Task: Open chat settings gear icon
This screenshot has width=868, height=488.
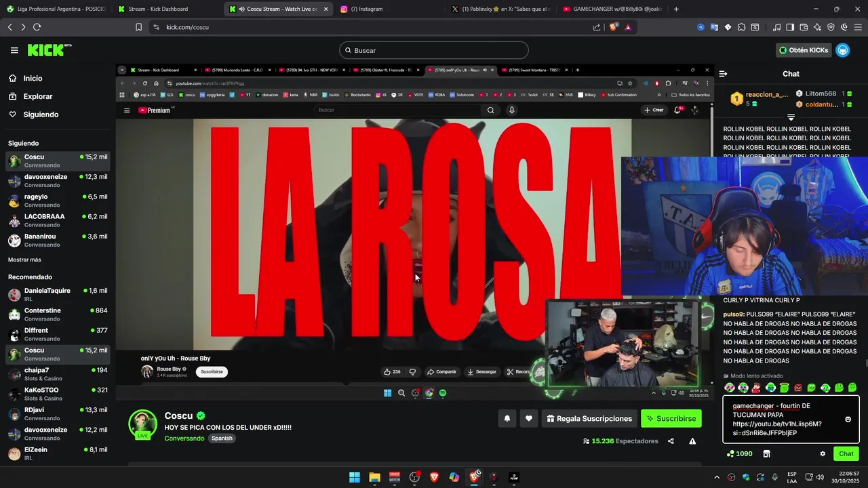Action: [823, 454]
